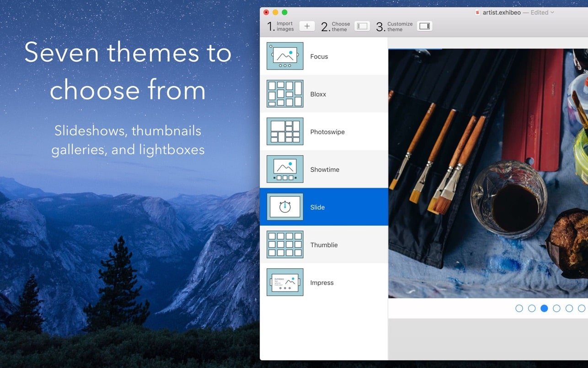Select the Photoswipe list row text
Viewport: 588px width, 368px height.
(x=327, y=132)
